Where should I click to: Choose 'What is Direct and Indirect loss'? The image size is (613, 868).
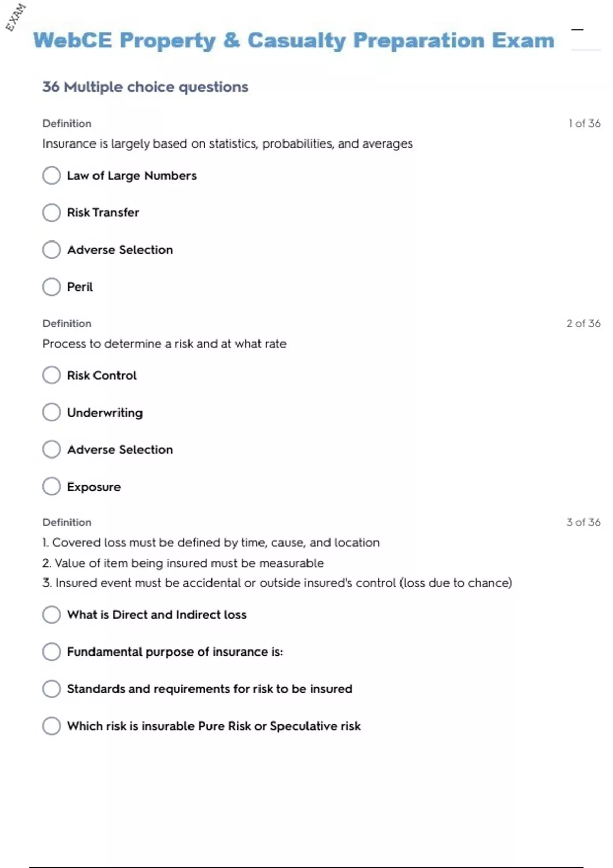52,615
